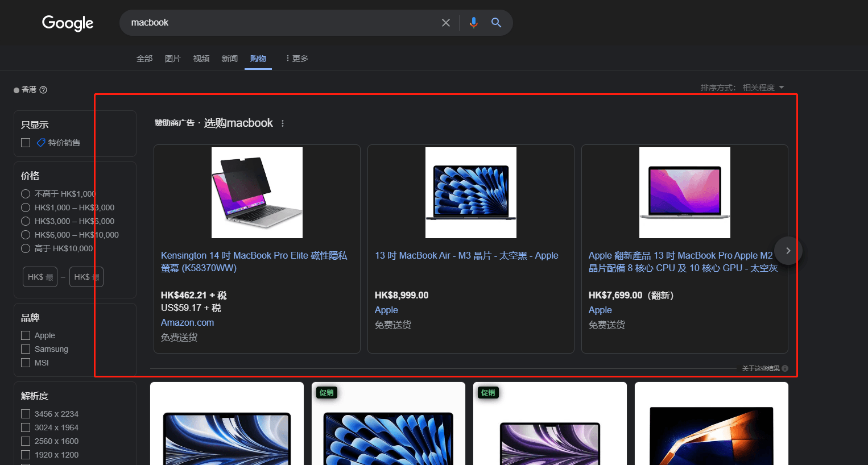Open the 全部 results tab

tap(144, 59)
